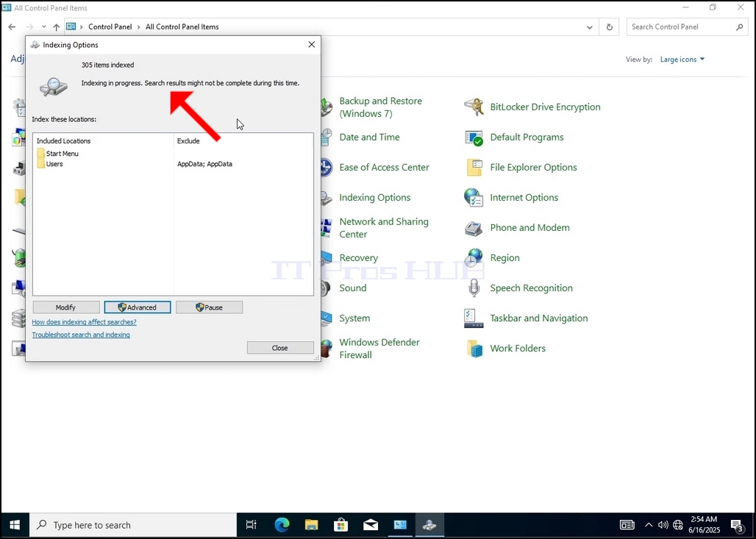Image resolution: width=756 pixels, height=539 pixels.
Task: Click the File Explorer Options folder icon
Action: pos(474,168)
